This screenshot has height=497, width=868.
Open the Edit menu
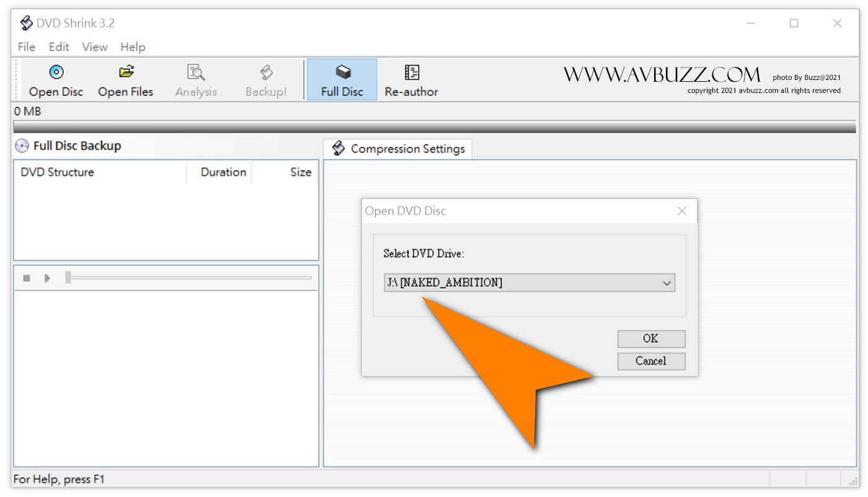pyautogui.click(x=59, y=47)
